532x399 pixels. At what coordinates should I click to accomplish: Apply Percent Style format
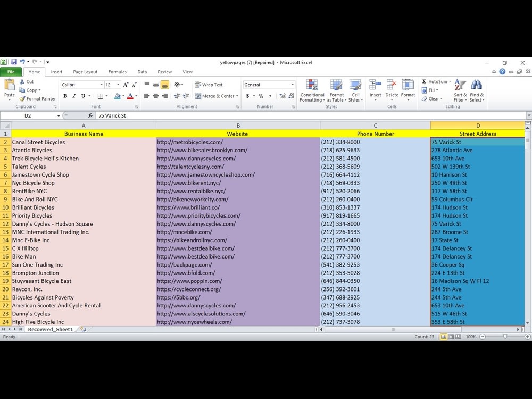(261, 96)
